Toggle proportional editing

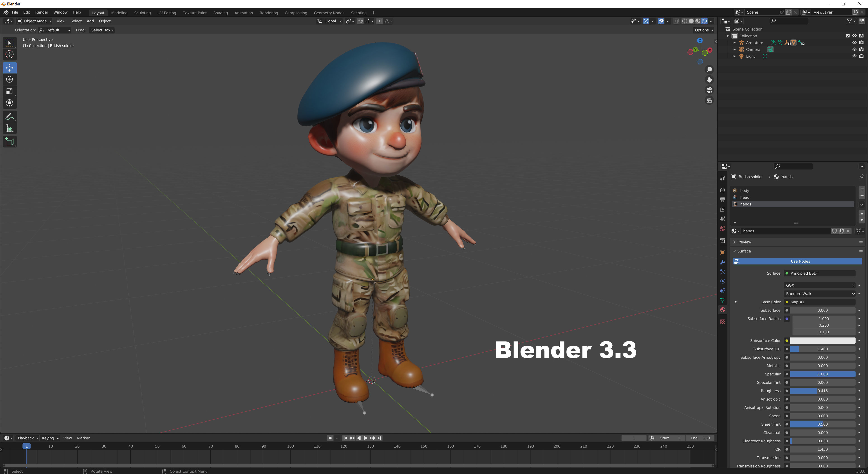coord(380,21)
